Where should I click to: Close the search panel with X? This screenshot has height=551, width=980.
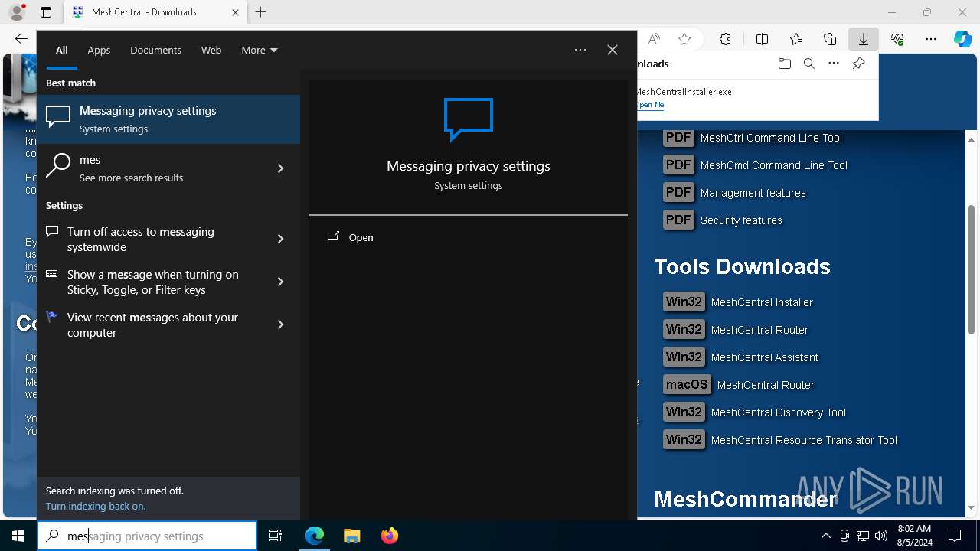pos(612,50)
